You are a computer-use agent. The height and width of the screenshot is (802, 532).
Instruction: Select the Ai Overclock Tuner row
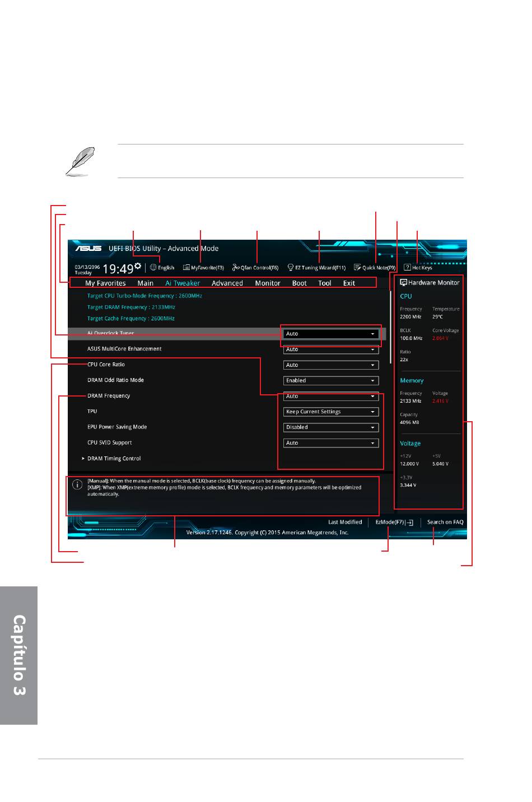click(227, 334)
